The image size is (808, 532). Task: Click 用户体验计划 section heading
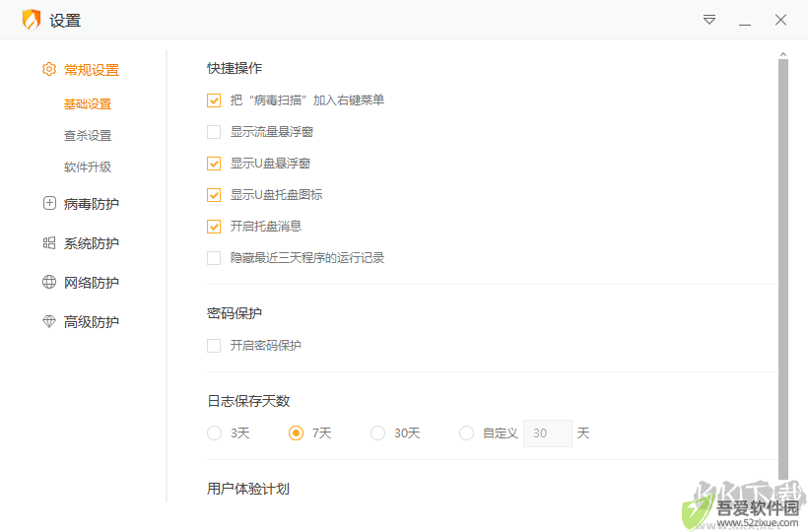point(248,489)
